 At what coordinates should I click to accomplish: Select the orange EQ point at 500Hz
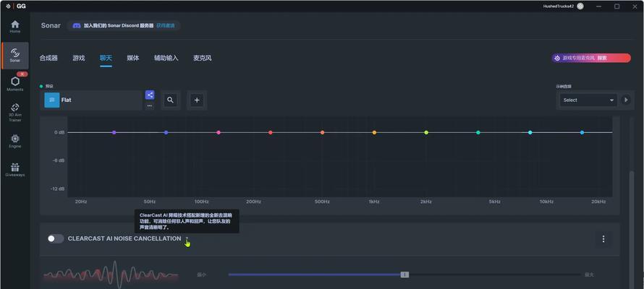(x=323, y=132)
